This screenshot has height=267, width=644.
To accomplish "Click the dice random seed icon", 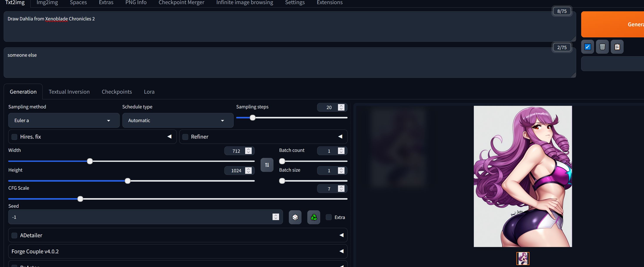I will click(x=295, y=217).
